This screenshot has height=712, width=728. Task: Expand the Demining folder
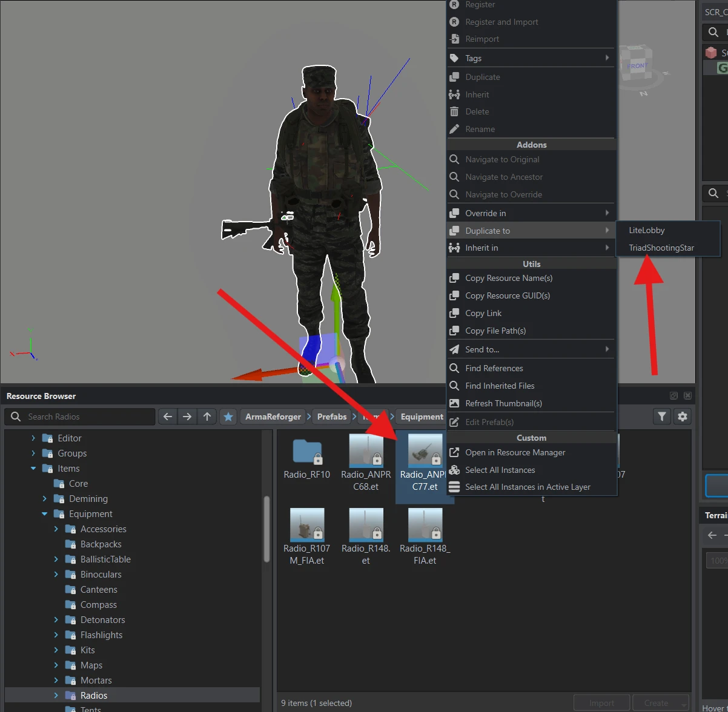(x=45, y=498)
